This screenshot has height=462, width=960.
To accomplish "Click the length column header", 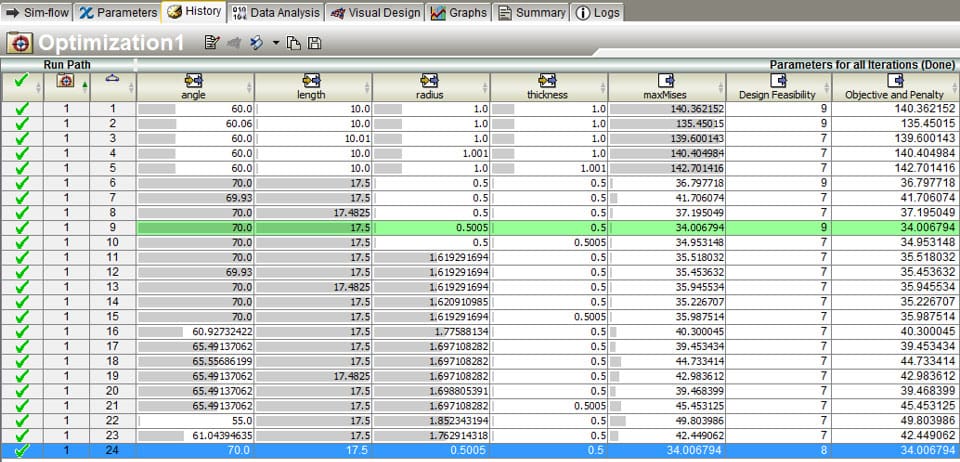I will pyautogui.click(x=312, y=87).
